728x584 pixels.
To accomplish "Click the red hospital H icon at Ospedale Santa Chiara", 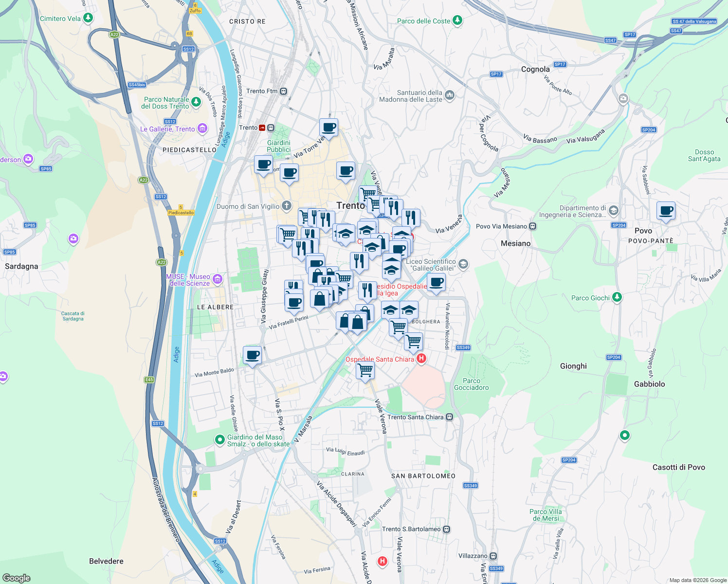I will coord(420,358).
